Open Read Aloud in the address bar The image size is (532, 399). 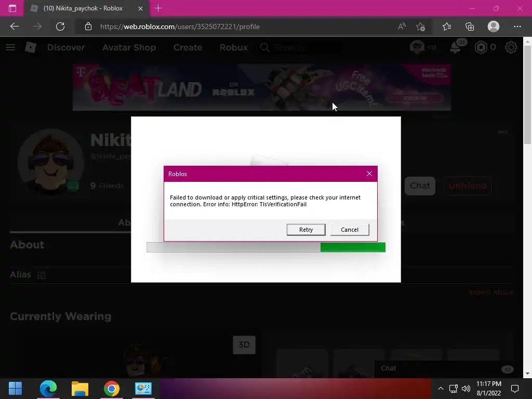(402, 26)
